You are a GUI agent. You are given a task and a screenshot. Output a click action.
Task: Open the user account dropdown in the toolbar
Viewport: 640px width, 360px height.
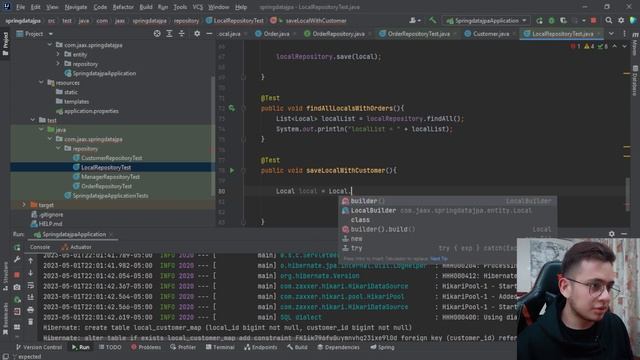(x=415, y=20)
